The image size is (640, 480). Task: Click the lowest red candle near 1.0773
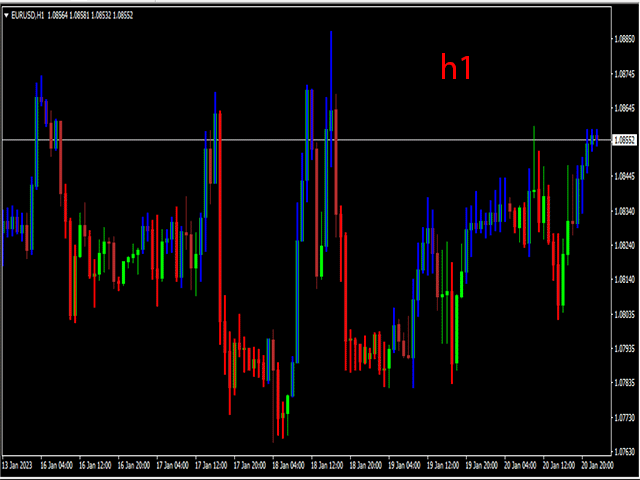tap(274, 420)
